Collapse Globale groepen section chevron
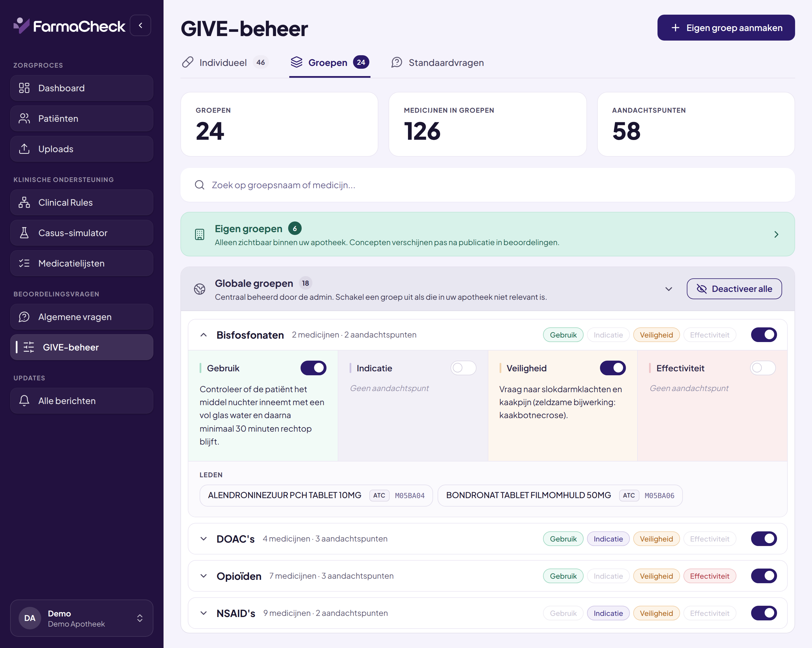 [x=668, y=289]
